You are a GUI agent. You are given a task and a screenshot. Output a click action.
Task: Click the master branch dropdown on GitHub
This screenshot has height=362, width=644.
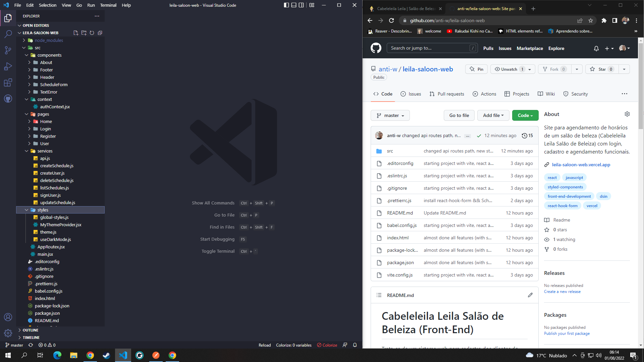[390, 115]
